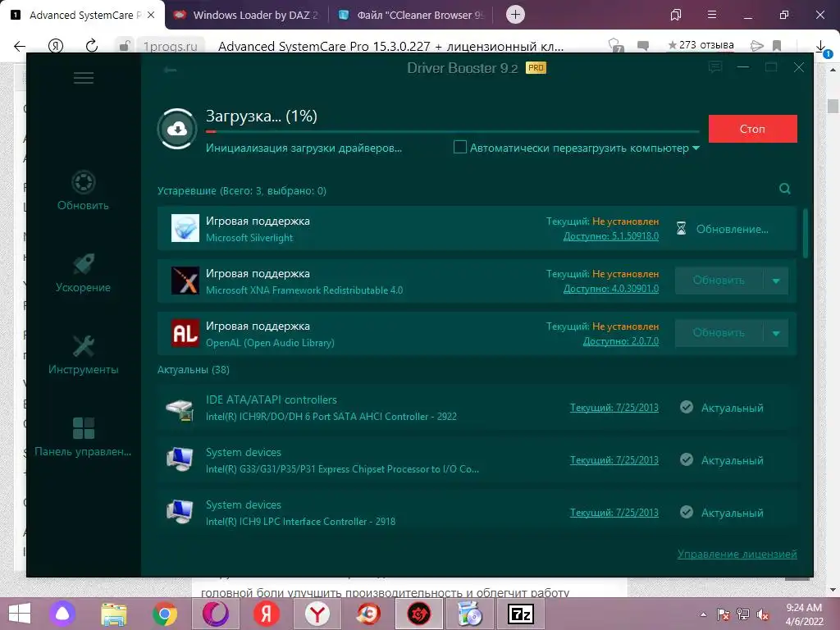This screenshot has width=840, height=630.
Task: Expand the dropdown beside XNA Framework Обновить
Action: [x=776, y=281]
